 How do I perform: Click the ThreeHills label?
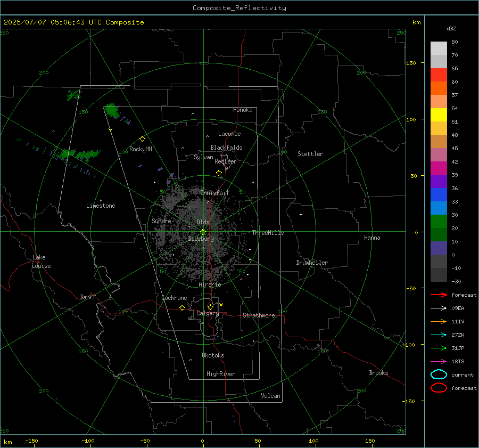[x=268, y=233]
